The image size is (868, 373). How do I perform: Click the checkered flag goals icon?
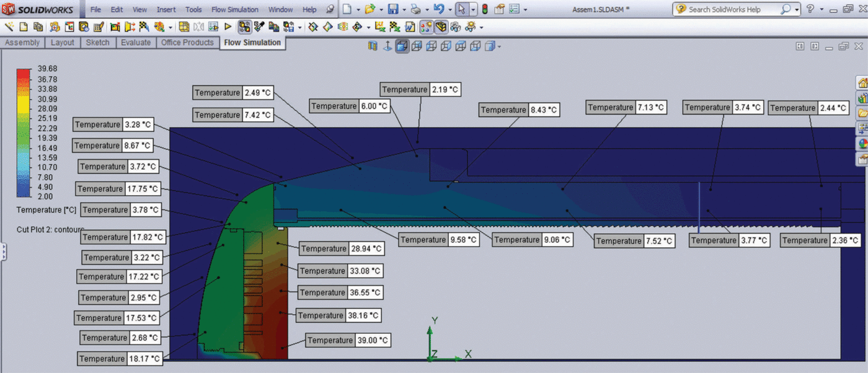pos(144,27)
